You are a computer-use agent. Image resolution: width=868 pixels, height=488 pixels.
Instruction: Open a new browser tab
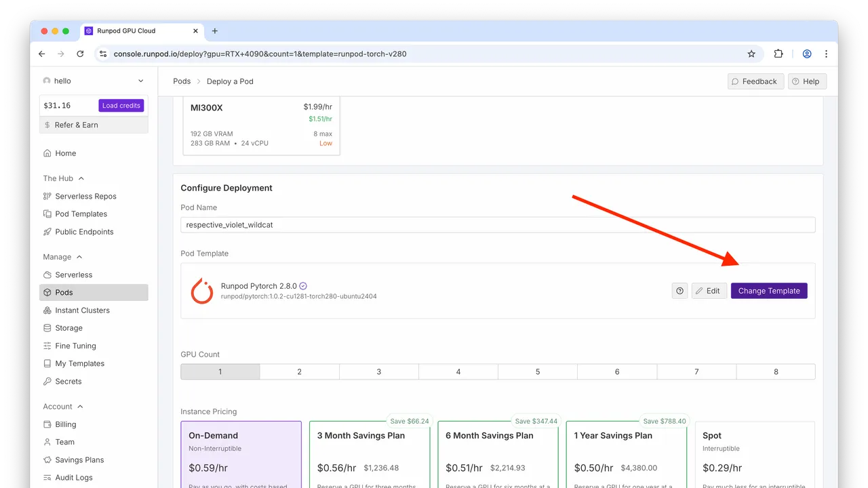tap(215, 30)
